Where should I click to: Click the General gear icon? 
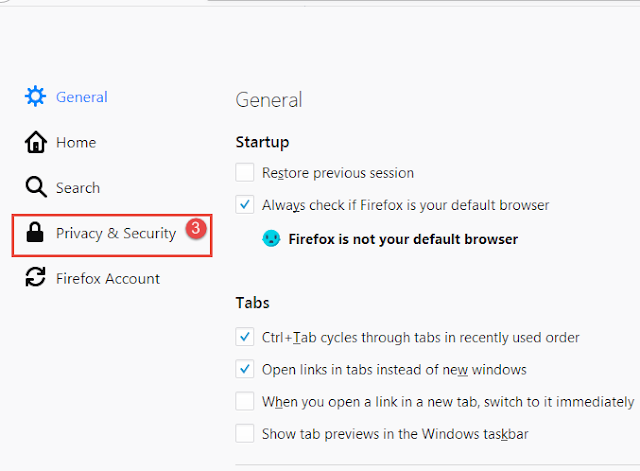click(36, 96)
